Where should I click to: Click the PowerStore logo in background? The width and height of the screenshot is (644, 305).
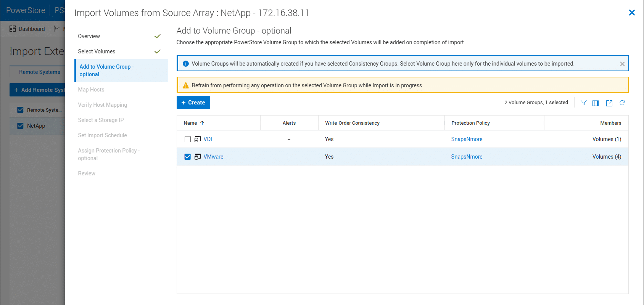tap(26, 10)
